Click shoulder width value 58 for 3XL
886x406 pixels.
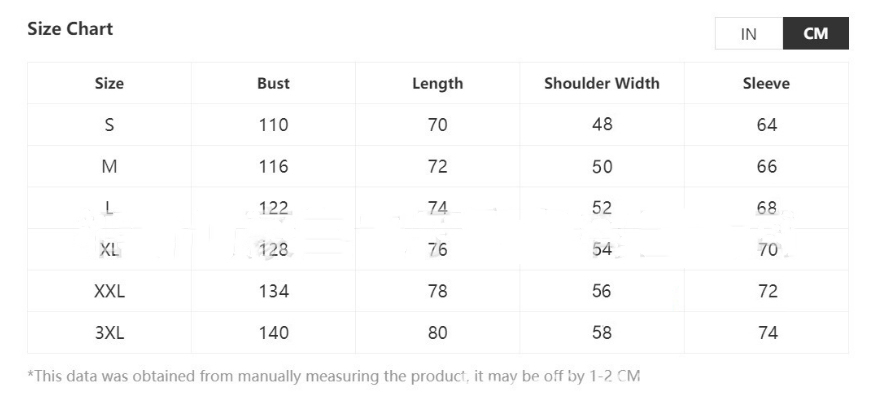coord(602,333)
